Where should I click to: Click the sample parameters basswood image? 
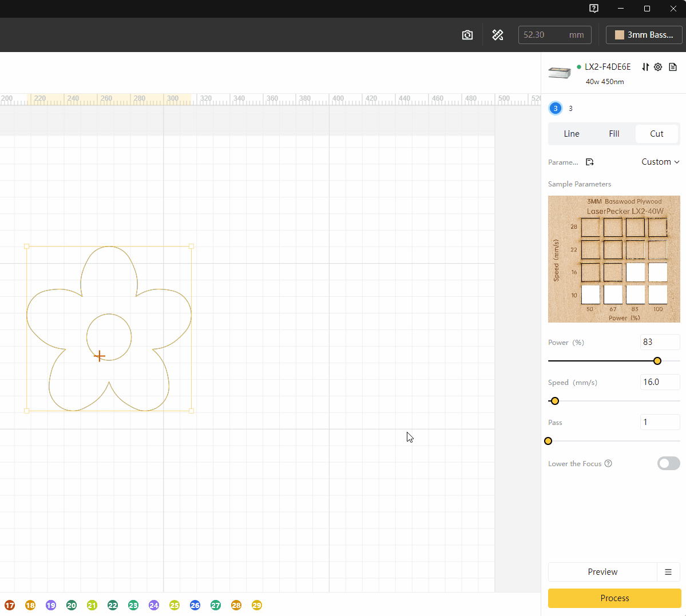pos(614,259)
